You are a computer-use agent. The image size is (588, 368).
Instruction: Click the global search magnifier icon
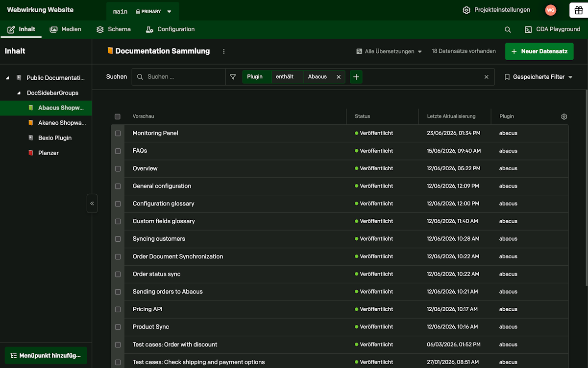tap(508, 29)
